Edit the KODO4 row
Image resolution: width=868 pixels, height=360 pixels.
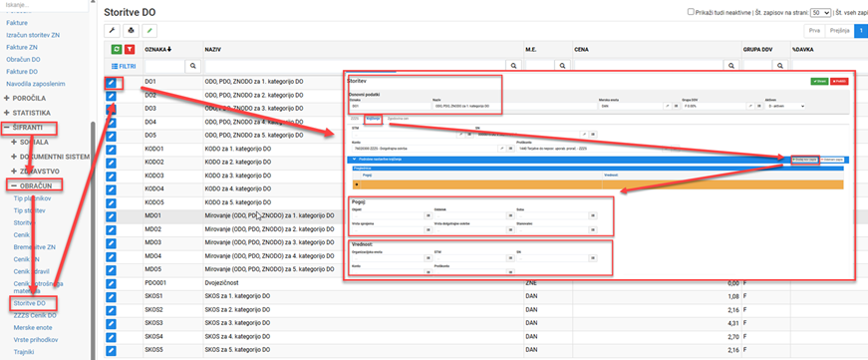112,189
